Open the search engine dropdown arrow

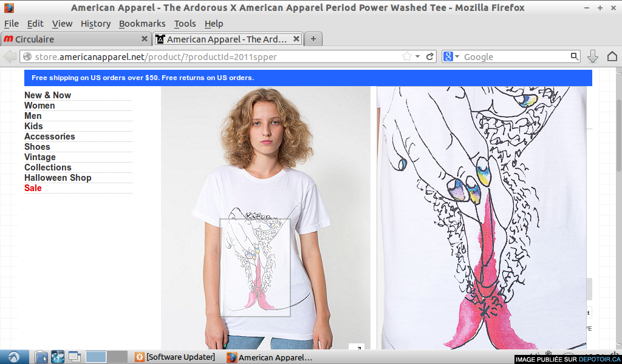click(457, 56)
